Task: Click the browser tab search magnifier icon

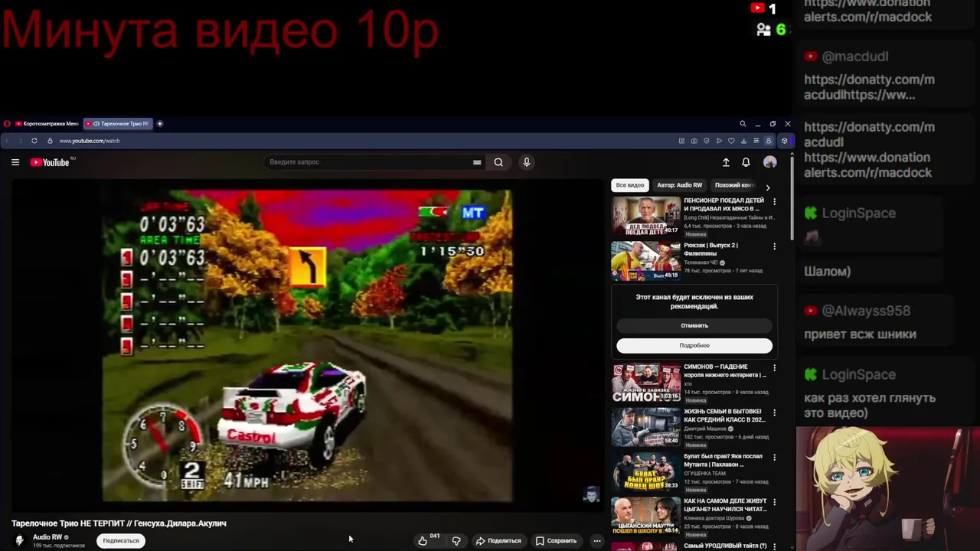Action: [743, 123]
